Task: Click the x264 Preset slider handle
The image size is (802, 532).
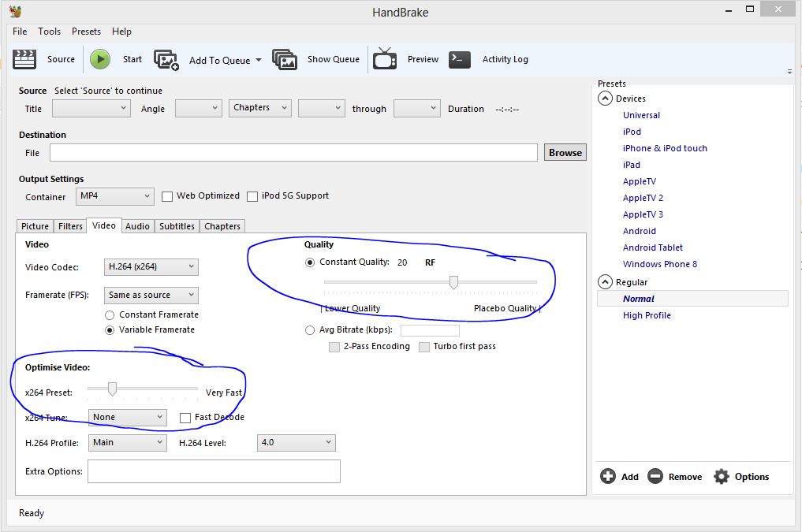Action: tap(112, 389)
